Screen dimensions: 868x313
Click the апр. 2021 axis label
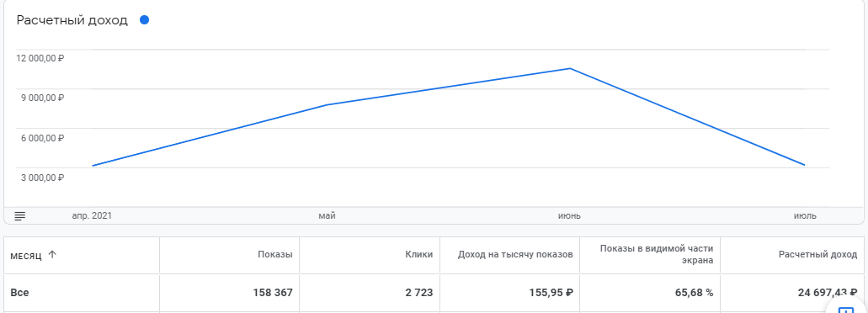click(92, 215)
